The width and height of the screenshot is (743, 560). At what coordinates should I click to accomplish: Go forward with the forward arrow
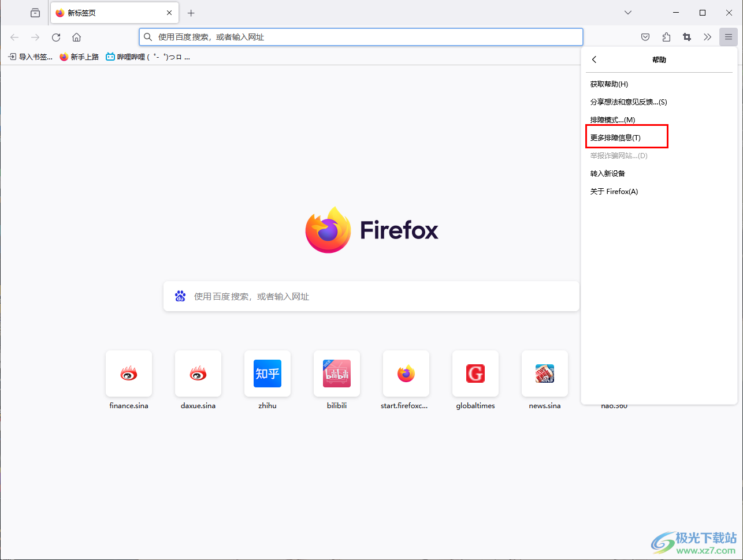(35, 37)
